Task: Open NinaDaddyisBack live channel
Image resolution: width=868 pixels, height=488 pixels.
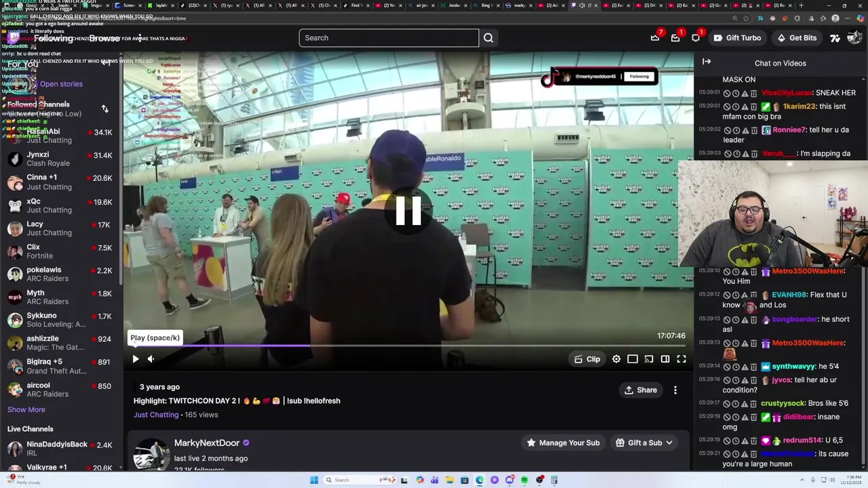Action: (x=61, y=449)
